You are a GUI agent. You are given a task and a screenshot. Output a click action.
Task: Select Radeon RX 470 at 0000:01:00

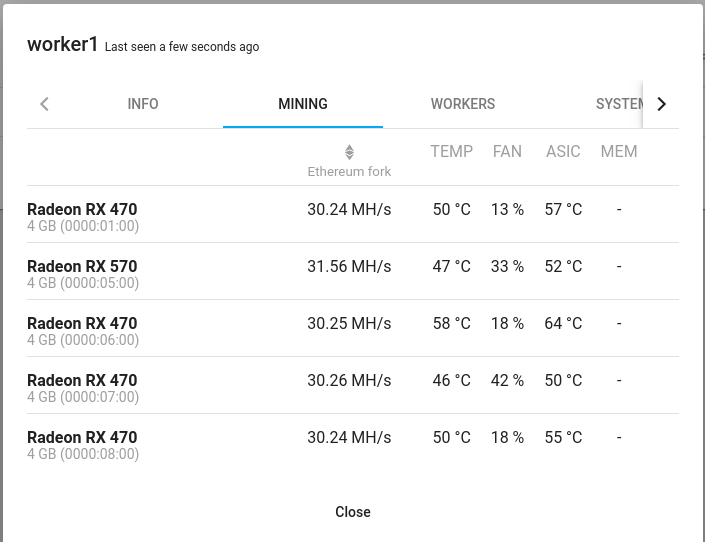(82, 210)
